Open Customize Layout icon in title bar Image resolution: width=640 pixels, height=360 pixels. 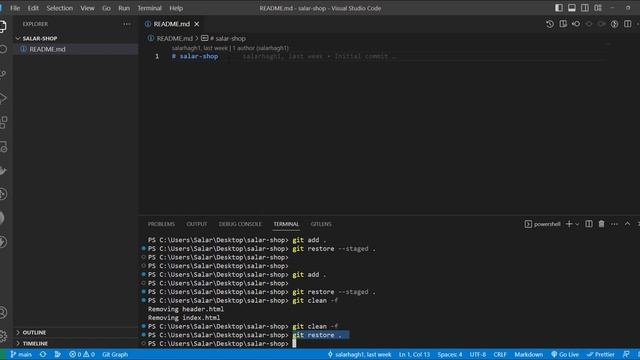pos(598,8)
